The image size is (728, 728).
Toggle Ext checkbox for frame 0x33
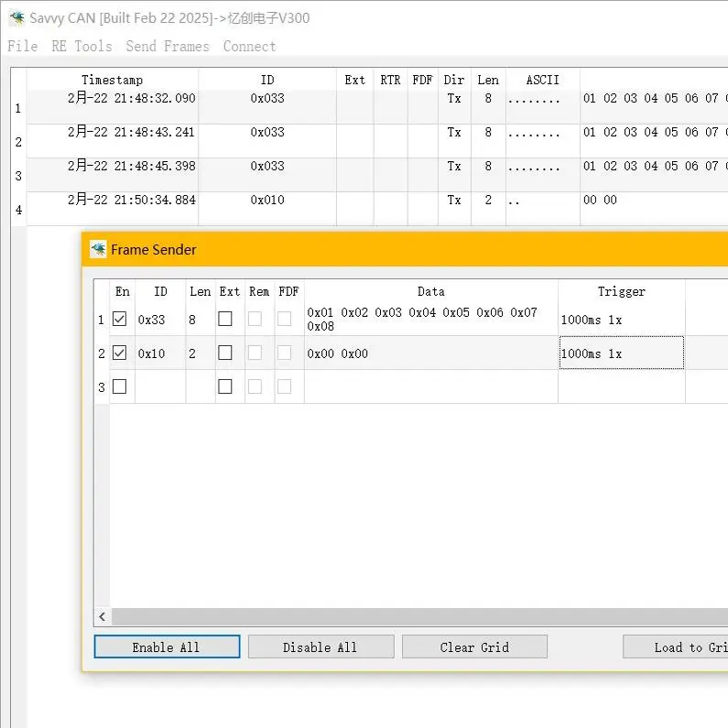225,319
